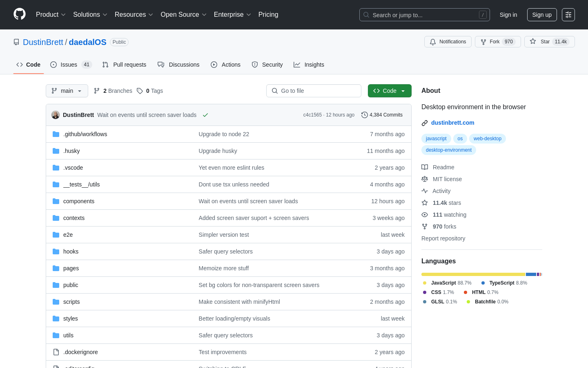
Task: Open the styles folder
Action: coord(71,319)
